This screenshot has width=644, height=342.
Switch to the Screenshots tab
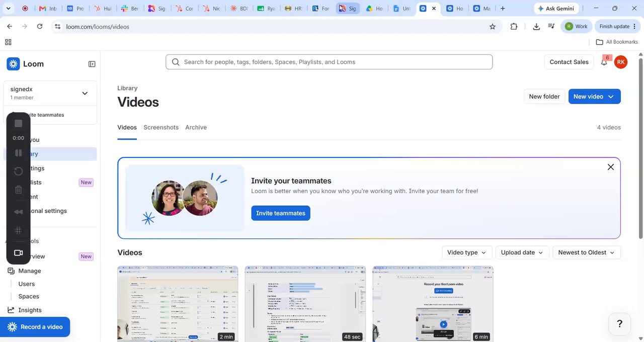[x=161, y=127]
